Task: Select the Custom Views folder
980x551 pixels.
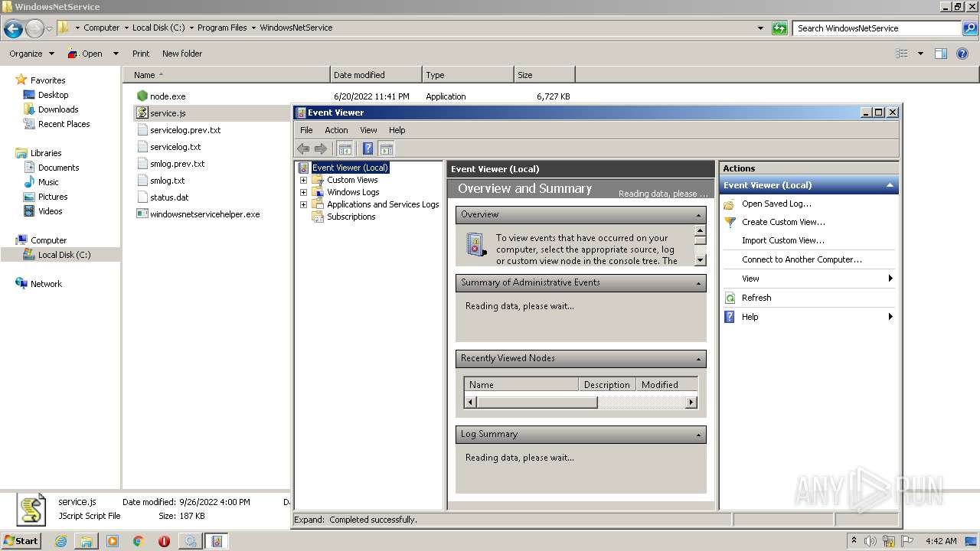Action: pos(352,180)
